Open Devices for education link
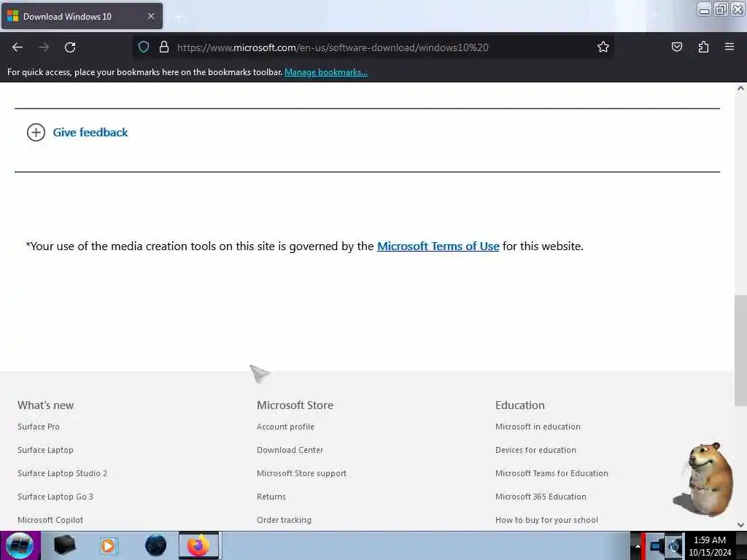 (535, 450)
